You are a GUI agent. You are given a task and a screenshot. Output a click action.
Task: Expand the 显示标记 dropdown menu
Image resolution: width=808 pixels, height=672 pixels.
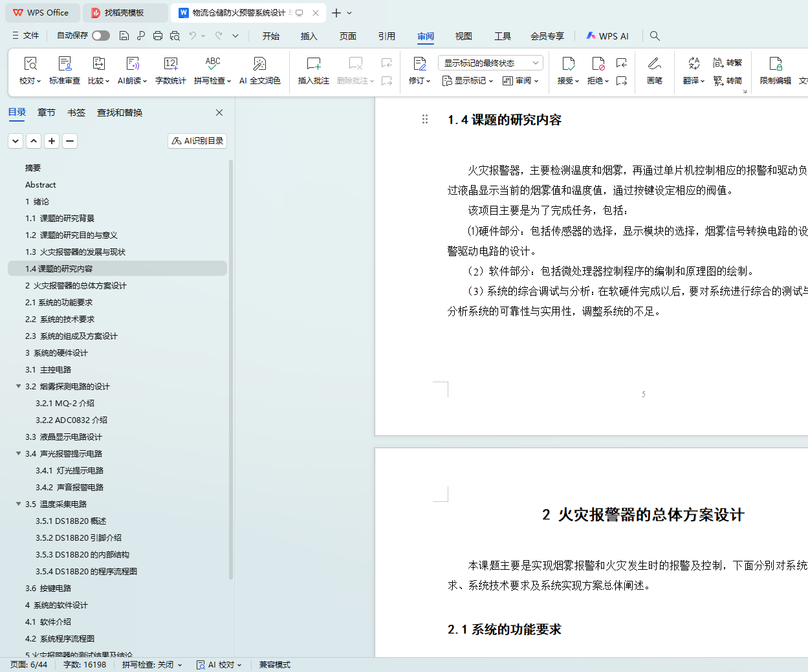468,81
